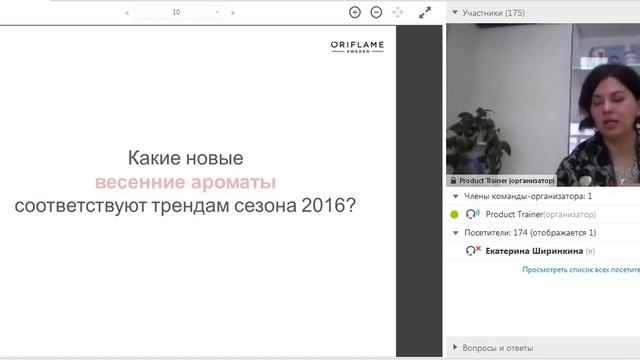This screenshot has width=640, height=360.
Task: Click Екатерина Ширинкина muted headset icon
Action: (x=473, y=250)
